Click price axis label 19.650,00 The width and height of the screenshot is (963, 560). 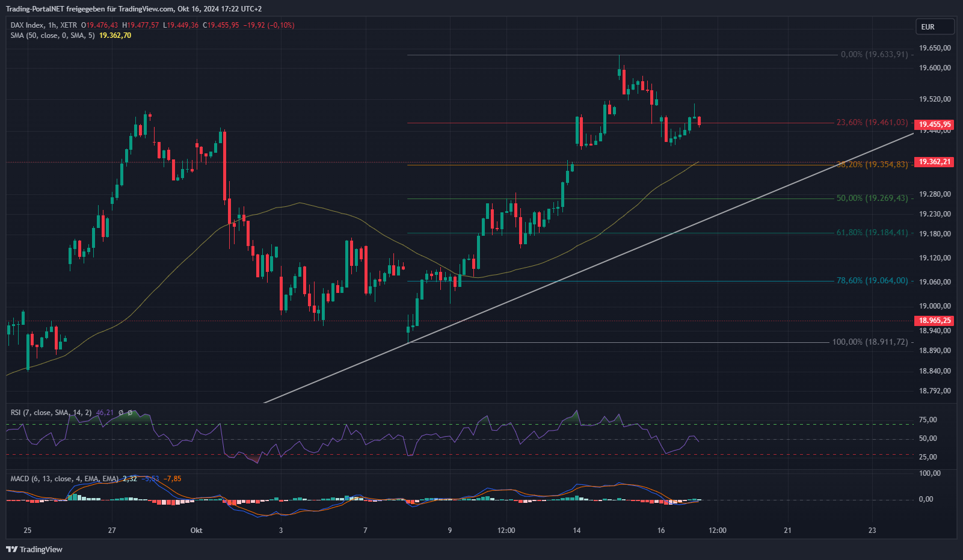(935, 48)
